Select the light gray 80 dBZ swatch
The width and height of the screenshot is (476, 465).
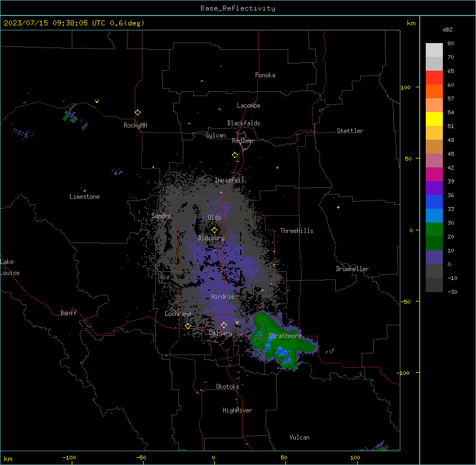click(434, 50)
